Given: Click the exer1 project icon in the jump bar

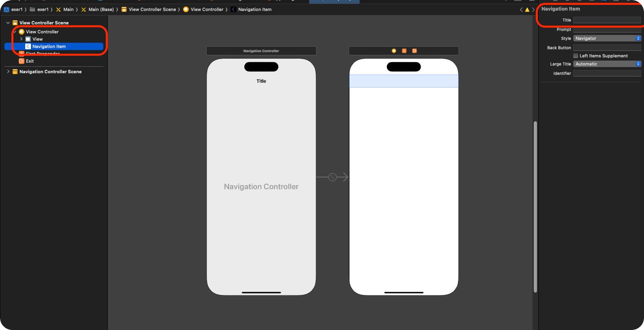Looking at the screenshot, I should pos(7,9).
